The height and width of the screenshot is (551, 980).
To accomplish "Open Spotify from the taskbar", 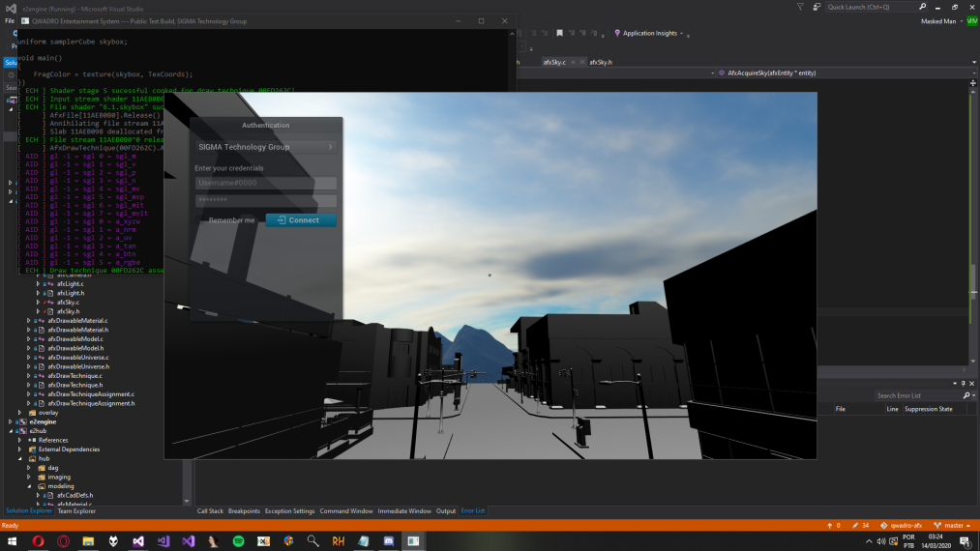I will [x=238, y=541].
